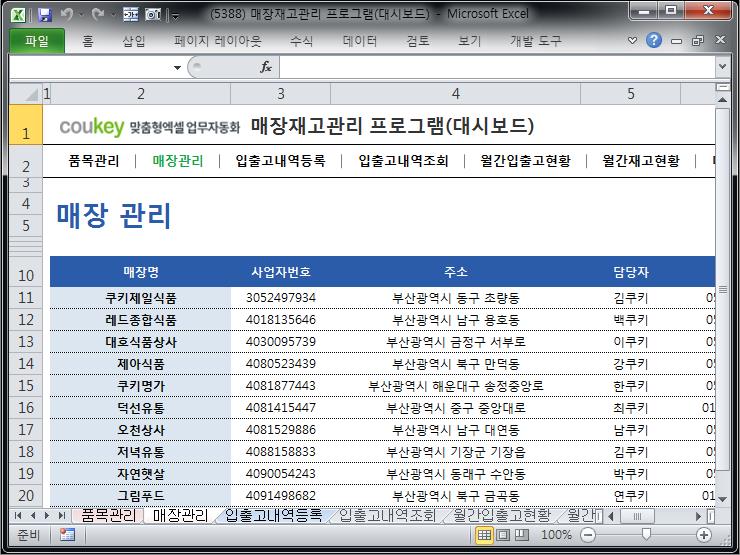Select row header 15
The image size is (740, 555).
(26, 386)
